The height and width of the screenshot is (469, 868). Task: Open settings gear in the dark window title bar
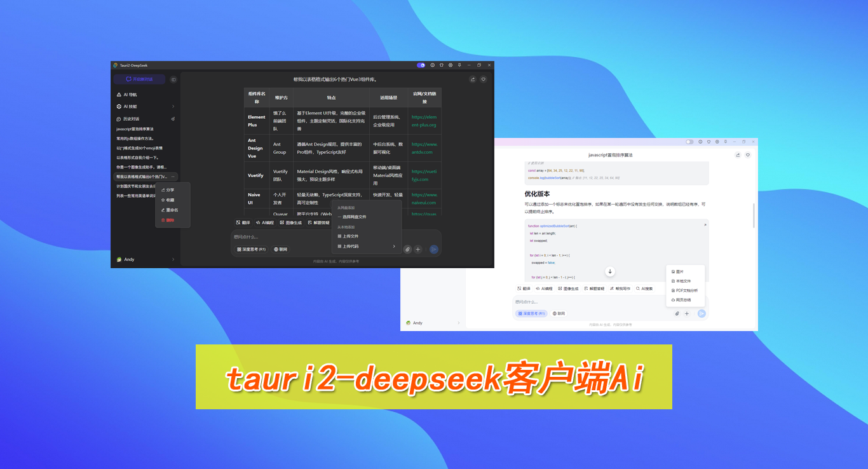coord(451,65)
